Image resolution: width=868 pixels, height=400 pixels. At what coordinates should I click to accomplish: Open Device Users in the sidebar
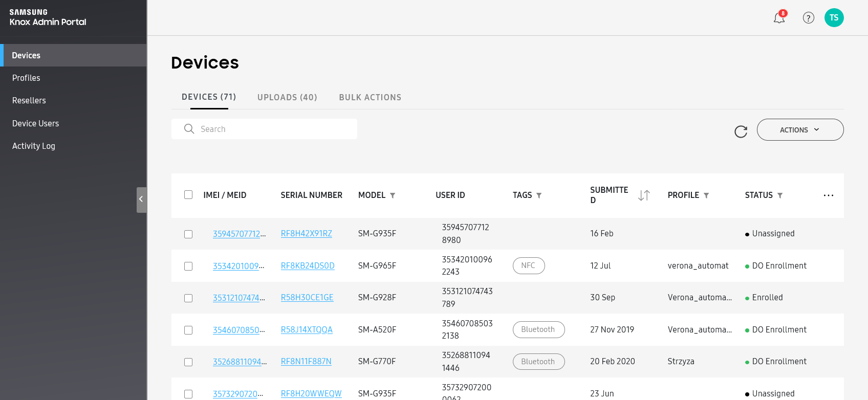pyautogui.click(x=74, y=123)
